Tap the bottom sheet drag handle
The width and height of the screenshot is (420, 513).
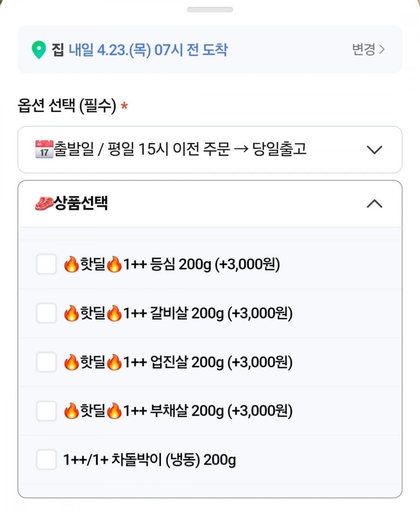(210, 9)
